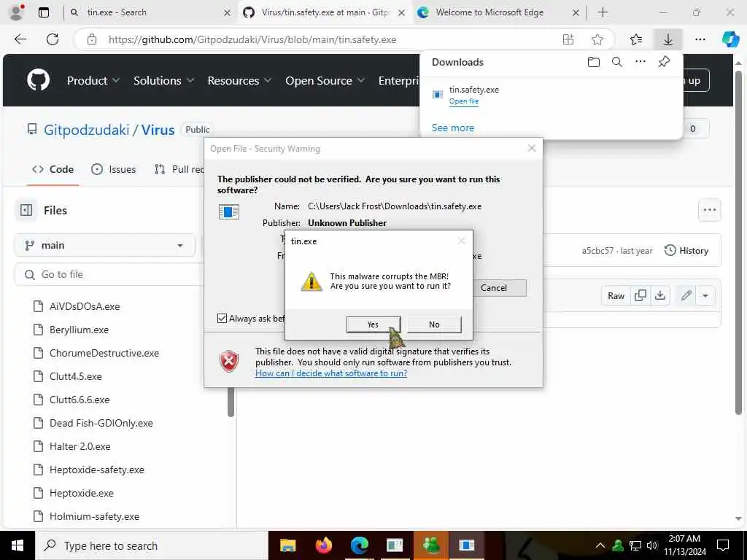Click See more in Downloads panel
The image size is (747, 560).
452,128
